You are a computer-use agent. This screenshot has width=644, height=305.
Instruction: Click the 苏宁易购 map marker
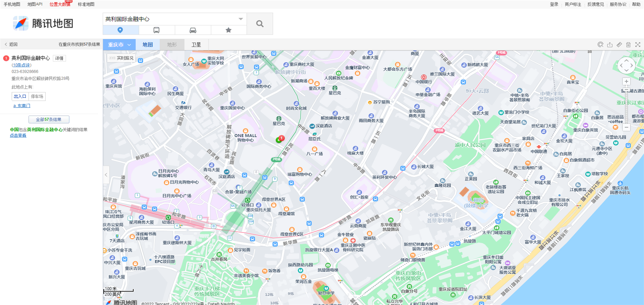click(x=370, y=102)
